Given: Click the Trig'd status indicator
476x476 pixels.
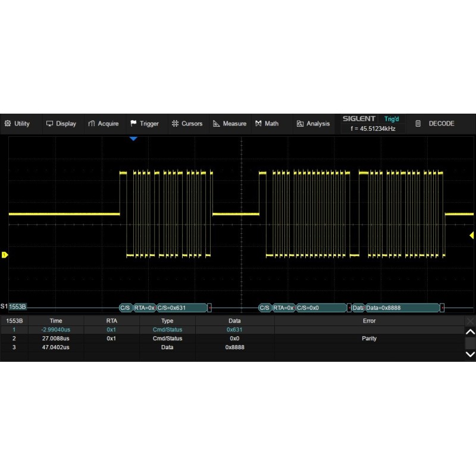Looking at the screenshot, I should 392,119.
